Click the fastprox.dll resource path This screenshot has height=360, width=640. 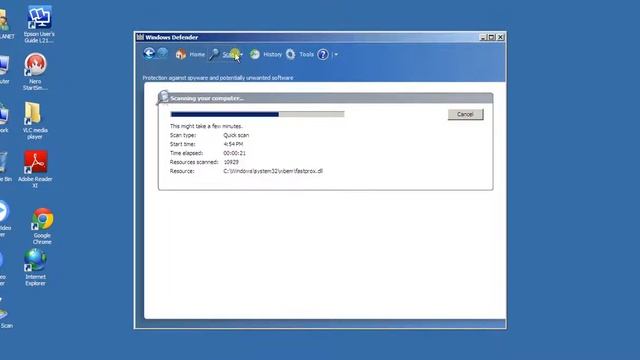273,171
